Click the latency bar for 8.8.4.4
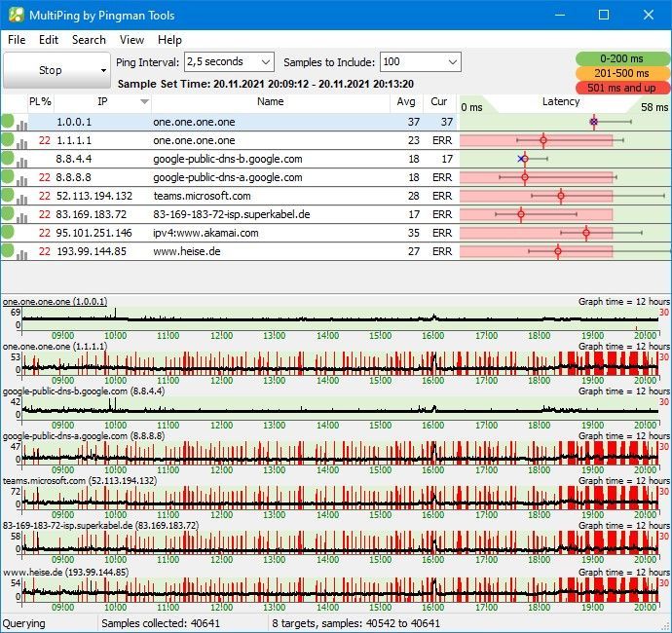This screenshot has height=633, width=672. tap(532, 159)
